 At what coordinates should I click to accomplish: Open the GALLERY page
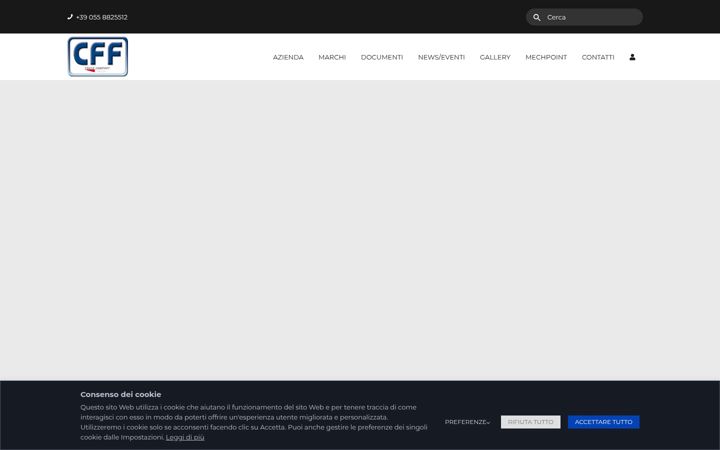495,57
